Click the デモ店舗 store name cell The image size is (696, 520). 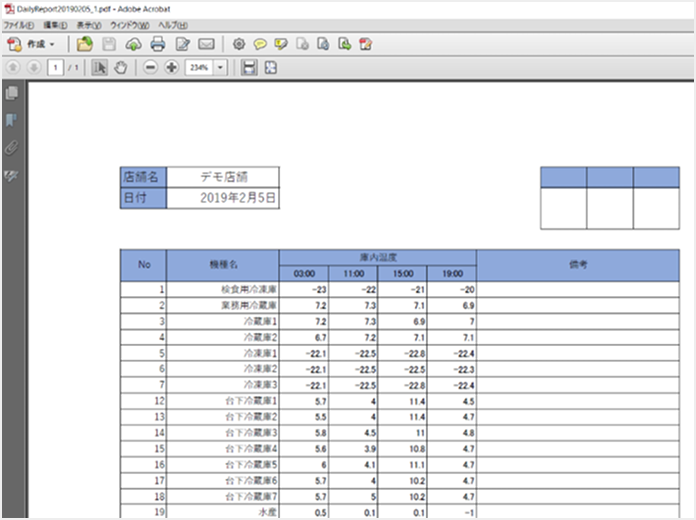(223, 177)
